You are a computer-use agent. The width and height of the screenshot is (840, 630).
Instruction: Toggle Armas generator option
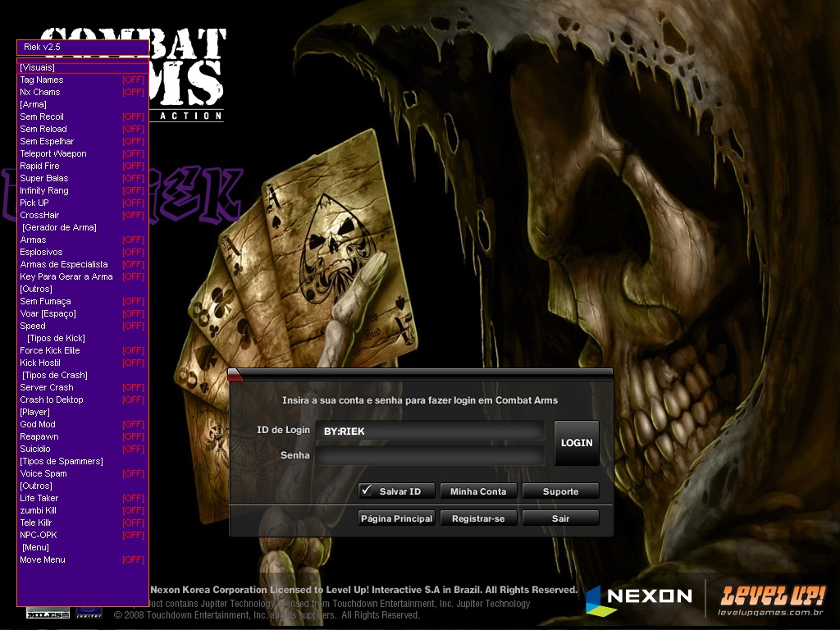tap(83, 240)
